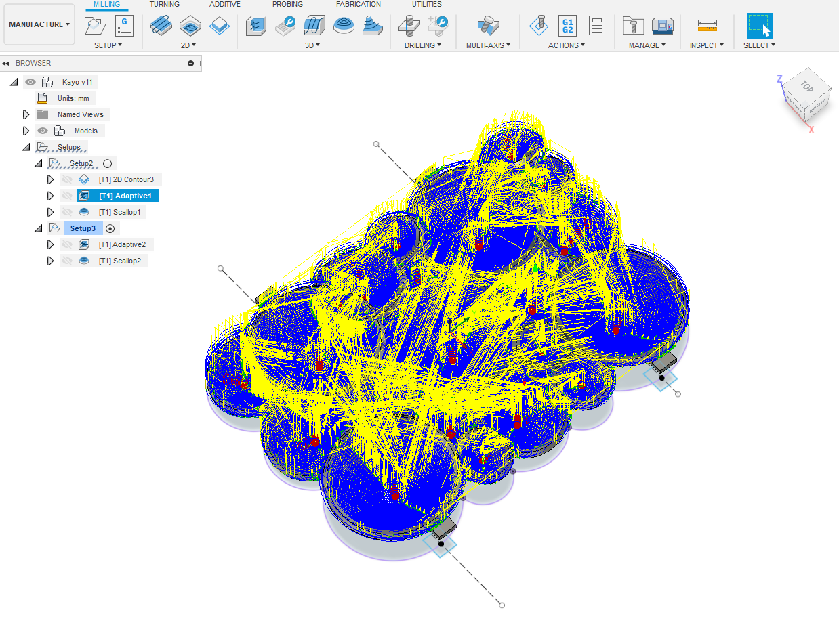Show the hidden Scallop1 toolpath
The width and height of the screenshot is (839, 644).
[66, 212]
